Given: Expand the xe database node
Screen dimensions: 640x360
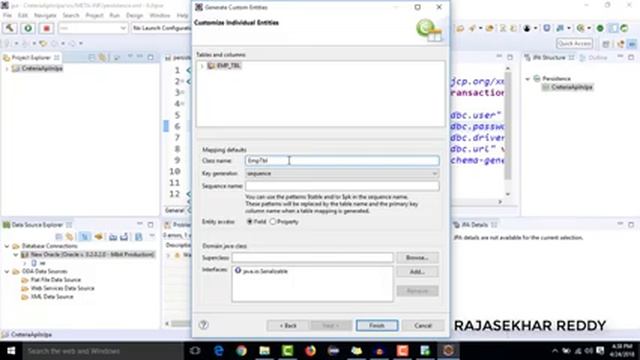Looking at the screenshot, I should pos(24,263).
